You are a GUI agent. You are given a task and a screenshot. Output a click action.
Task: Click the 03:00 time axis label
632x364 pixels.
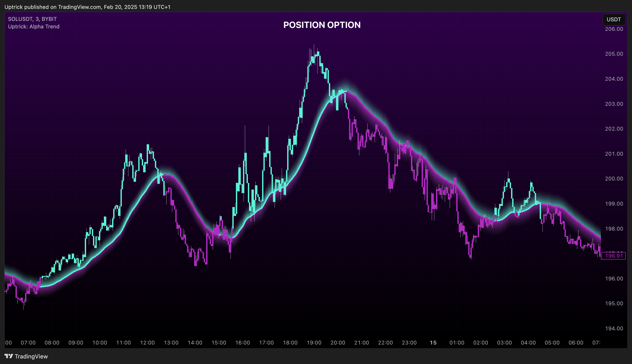click(x=504, y=342)
